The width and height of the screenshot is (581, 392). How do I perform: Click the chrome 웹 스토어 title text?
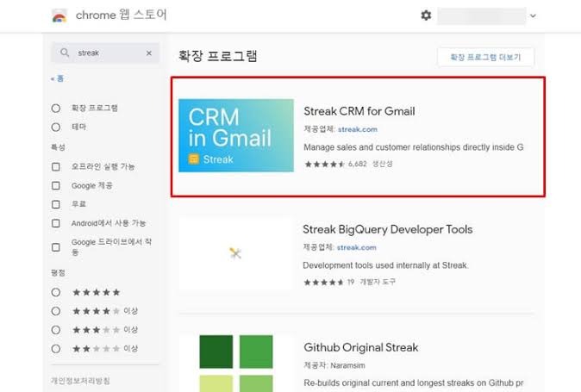(x=122, y=15)
